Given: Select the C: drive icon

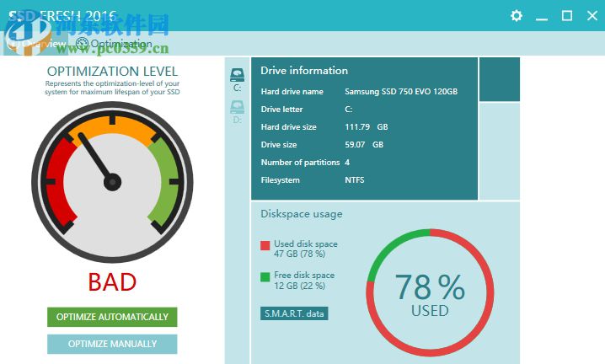Looking at the screenshot, I should click(238, 80).
